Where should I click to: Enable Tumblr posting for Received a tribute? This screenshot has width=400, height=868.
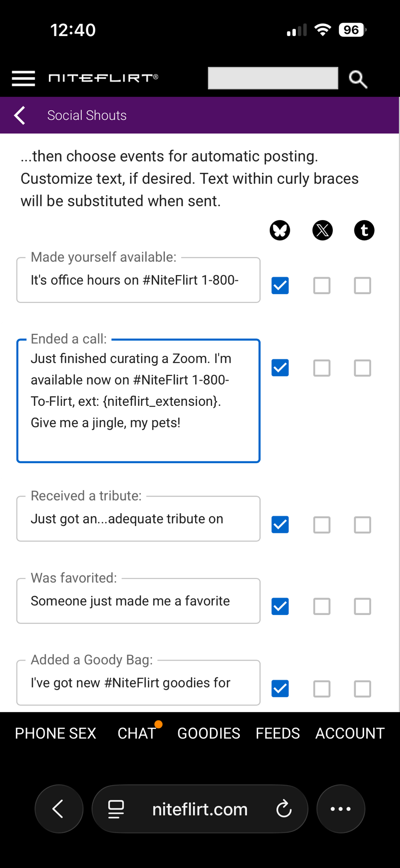(363, 525)
